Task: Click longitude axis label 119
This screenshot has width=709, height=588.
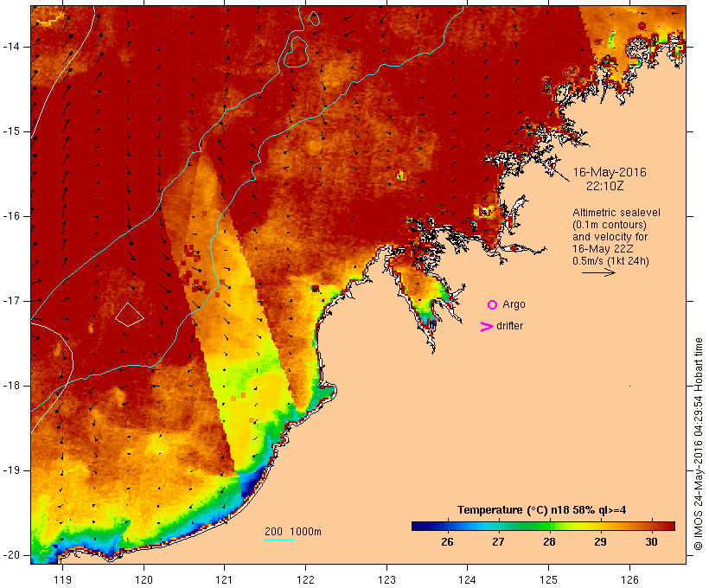Action: point(62,579)
